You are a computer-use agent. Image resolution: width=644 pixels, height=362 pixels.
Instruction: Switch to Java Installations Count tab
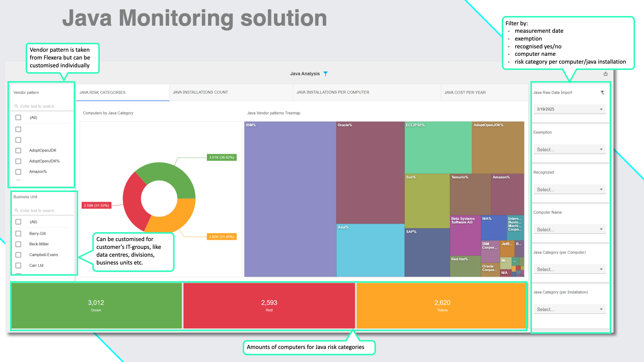pos(200,92)
